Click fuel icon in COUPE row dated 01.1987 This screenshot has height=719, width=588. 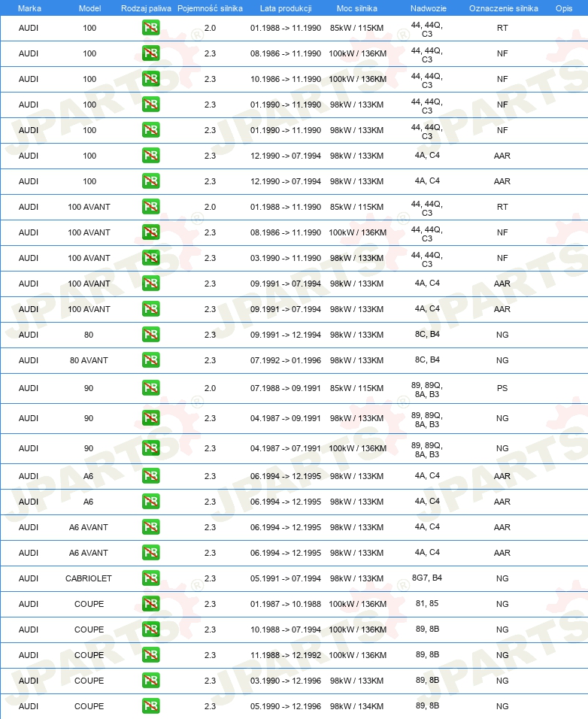click(x=151, y=604)
